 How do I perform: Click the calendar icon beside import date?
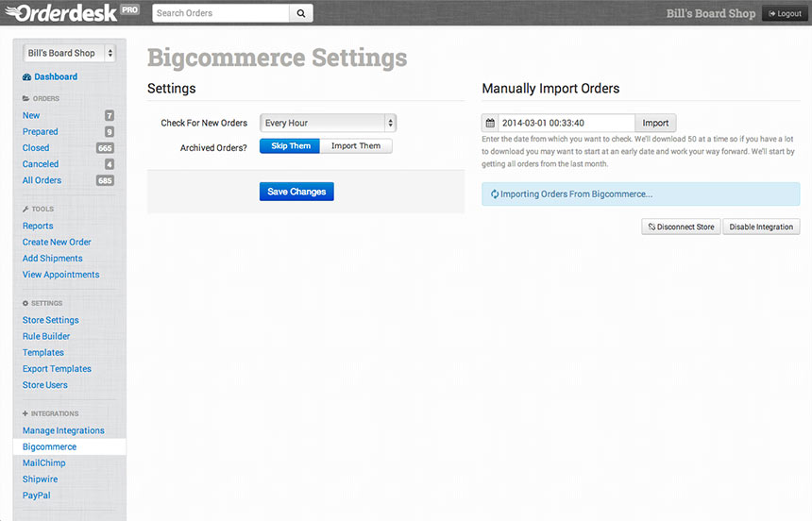[x=490, y=124]
